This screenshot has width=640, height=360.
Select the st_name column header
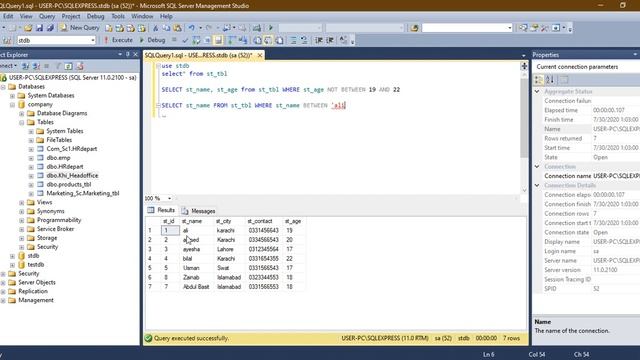point(197,221)
